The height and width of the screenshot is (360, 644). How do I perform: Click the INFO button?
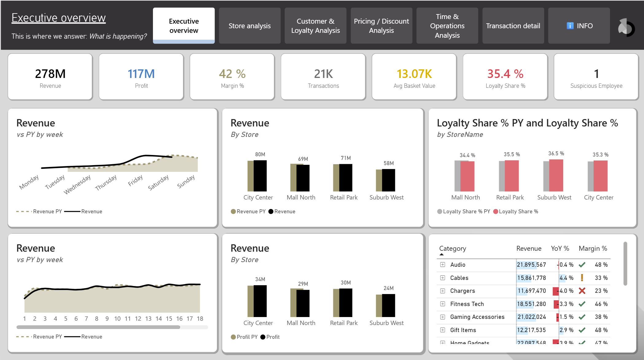click(579, 26)
